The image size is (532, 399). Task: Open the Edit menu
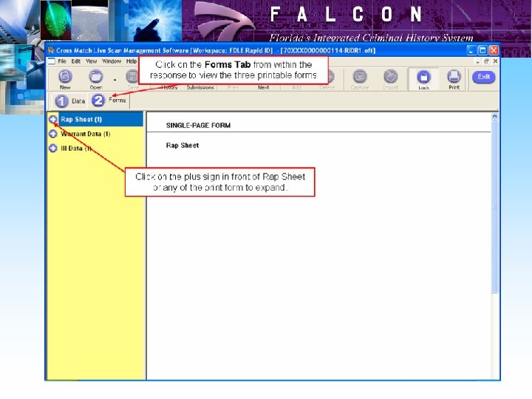click(75, 61)
